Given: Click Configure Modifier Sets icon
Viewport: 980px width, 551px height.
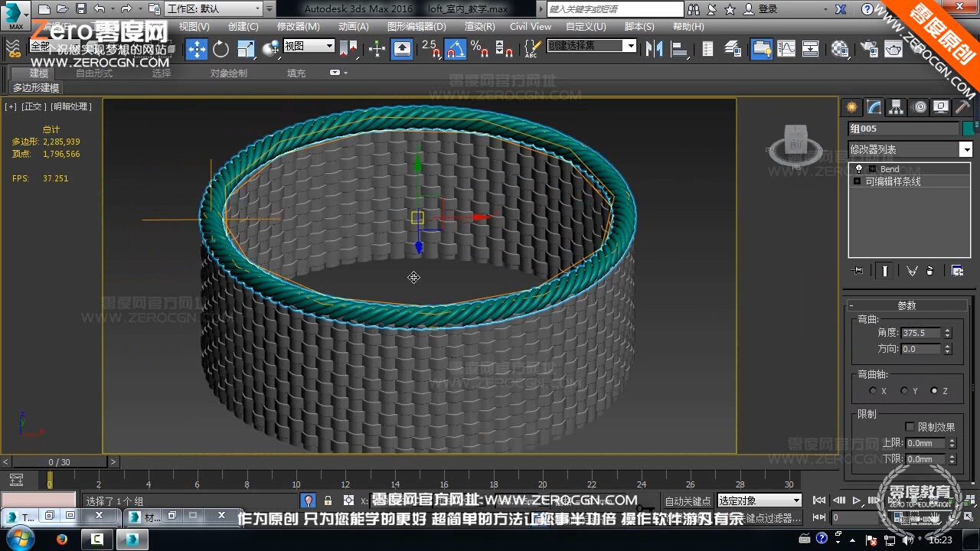Looking at the screenshot, I should click(x=957, y=271).
